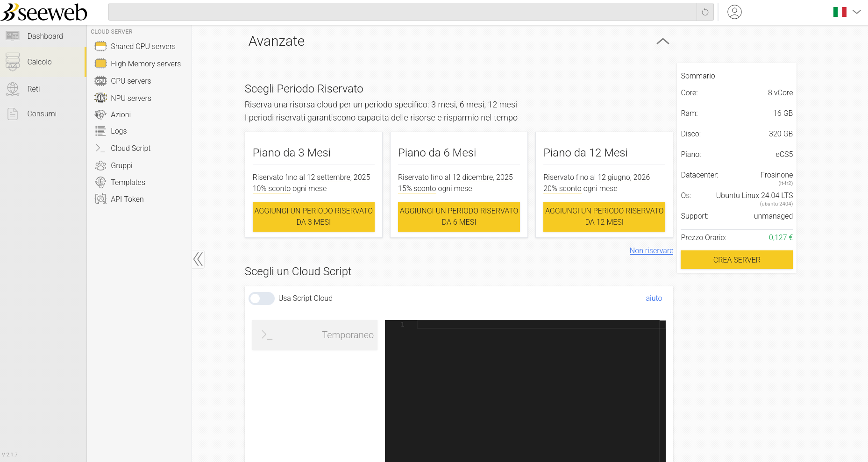Click the 0,127 € hourly price
868x462 pixels.
pos(781,238)
